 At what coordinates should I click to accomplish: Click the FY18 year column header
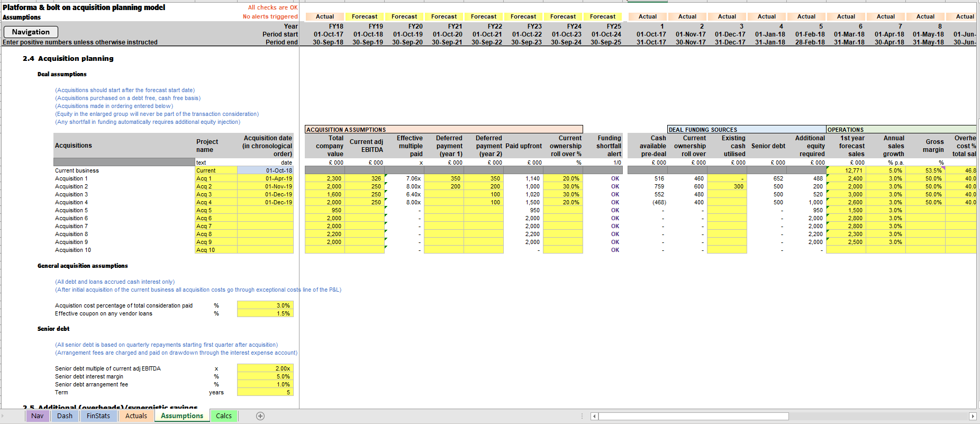[x=336, y=26]
